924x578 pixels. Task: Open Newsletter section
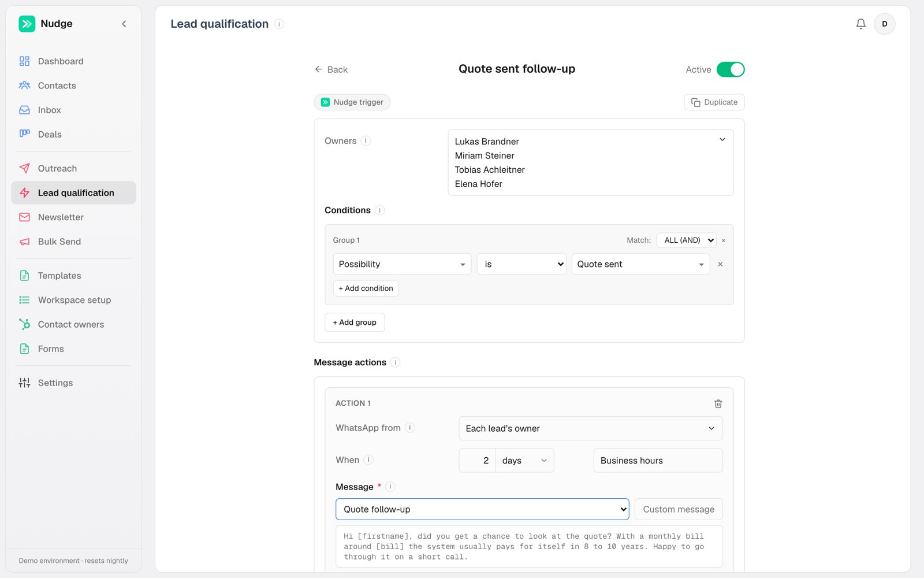(73, 217)
